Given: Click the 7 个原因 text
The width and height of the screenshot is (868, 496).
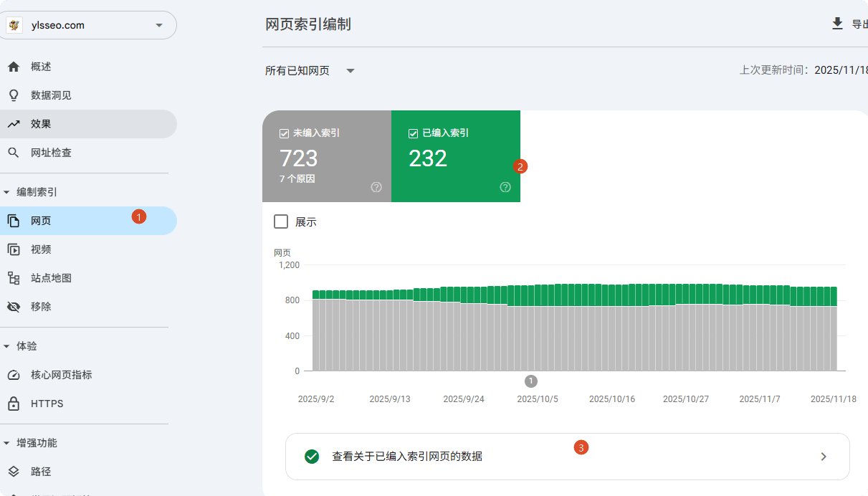Looking at the screenshot, I should pyautogui.click(x=297, y=178).
